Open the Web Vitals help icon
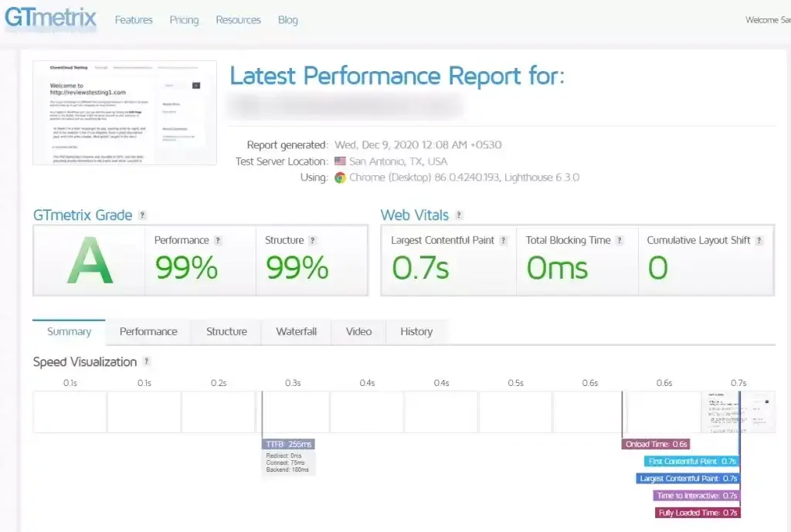Screen dimensions: 791x532 pyautogui.click(x=460, y=215)
